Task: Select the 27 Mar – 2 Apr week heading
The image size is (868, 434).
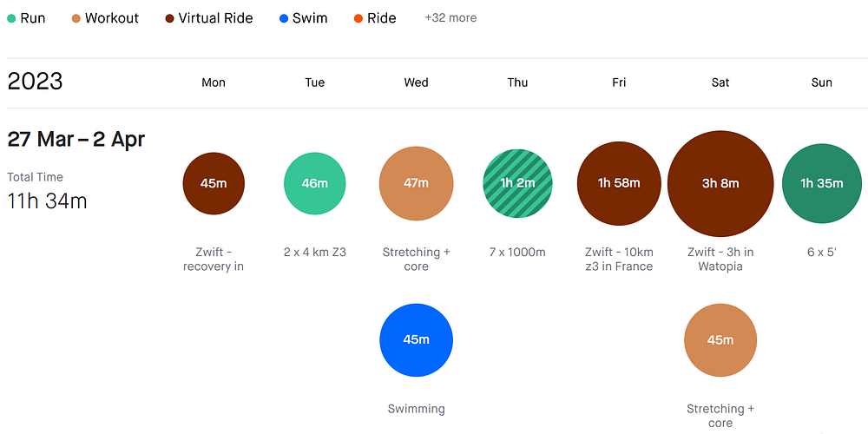Action: (76, 139)
